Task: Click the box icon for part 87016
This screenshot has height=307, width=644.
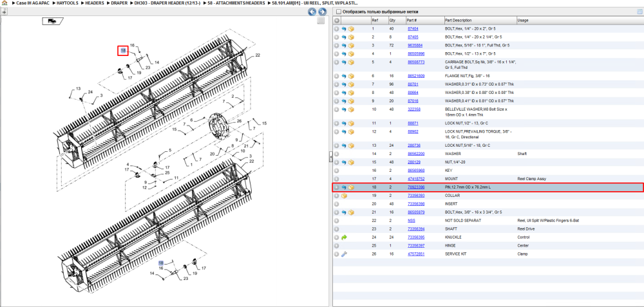Action: [x=351, y=101]
